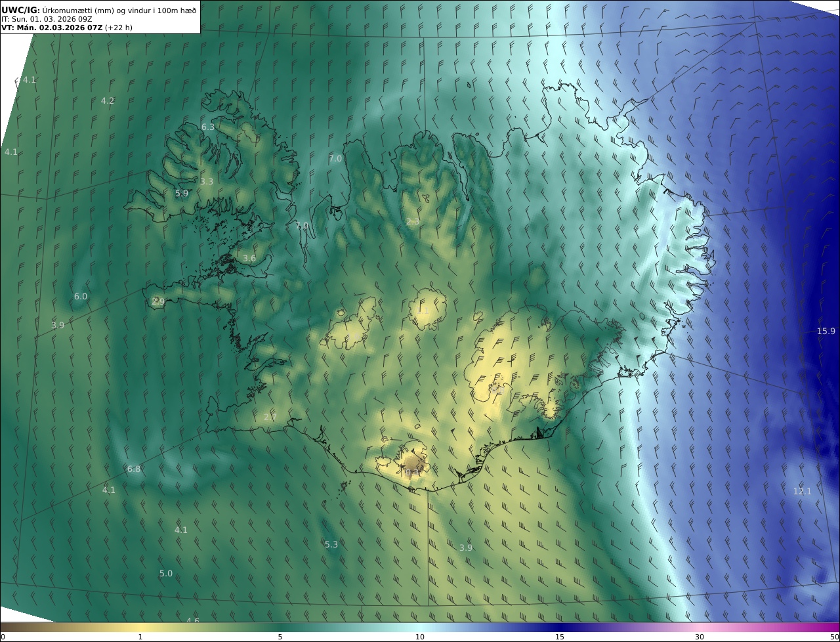
Task: Click the 2.3 value in north Iceland
Action: pos(413,221)
